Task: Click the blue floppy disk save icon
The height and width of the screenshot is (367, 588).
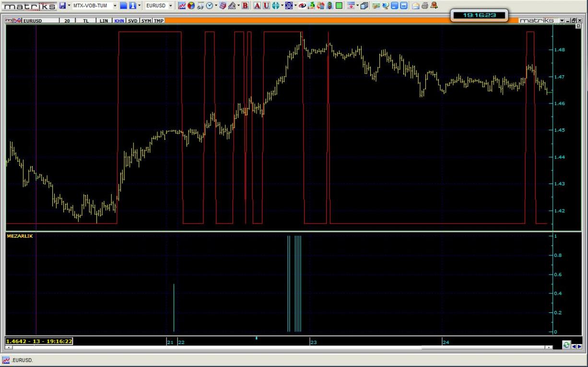Action: [x=62, y=6]
